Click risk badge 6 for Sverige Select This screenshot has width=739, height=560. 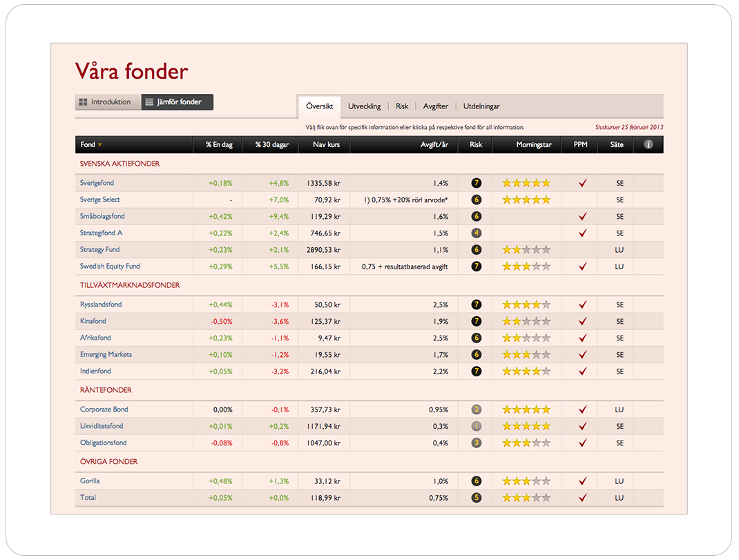click(x=477, y=200)
